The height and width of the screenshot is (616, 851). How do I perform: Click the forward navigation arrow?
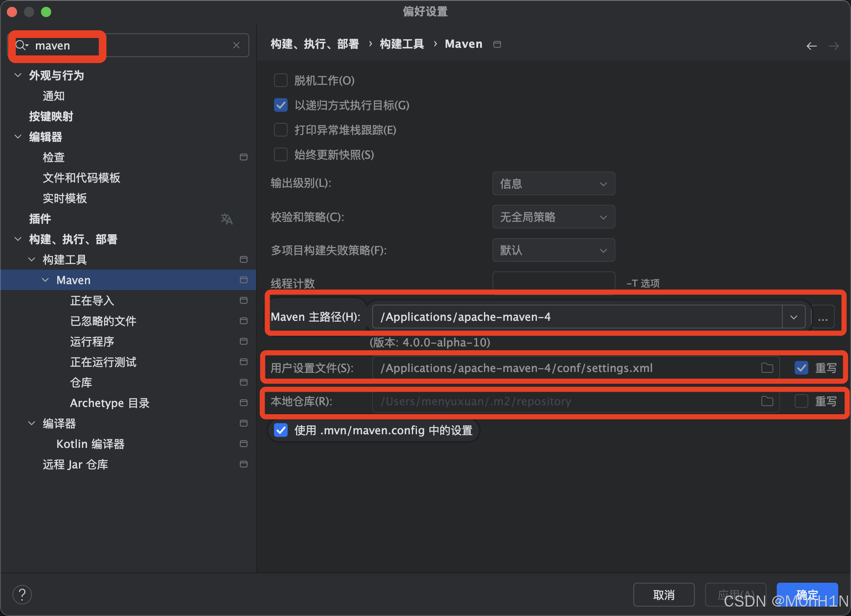coord(834,46)
